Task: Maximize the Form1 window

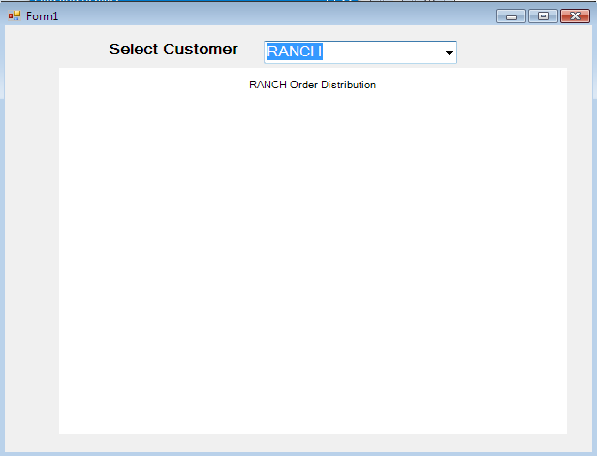Action: pos(543,16)
